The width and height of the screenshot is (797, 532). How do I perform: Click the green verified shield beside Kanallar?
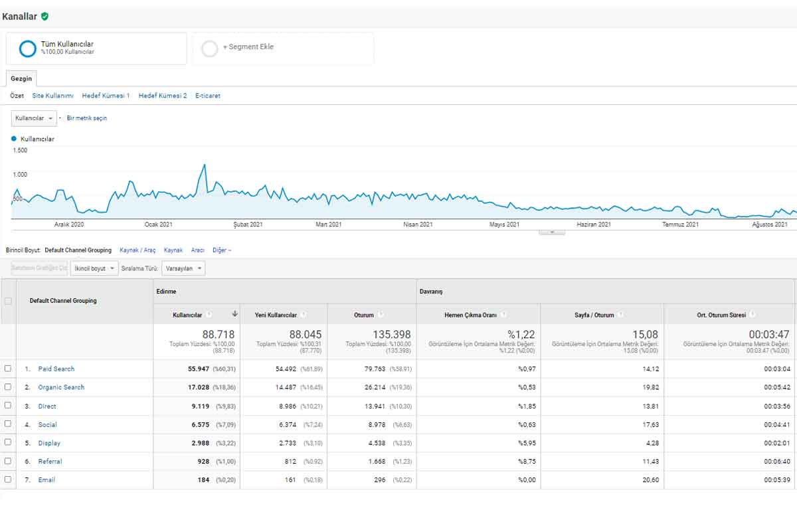[x=44, y=16]
